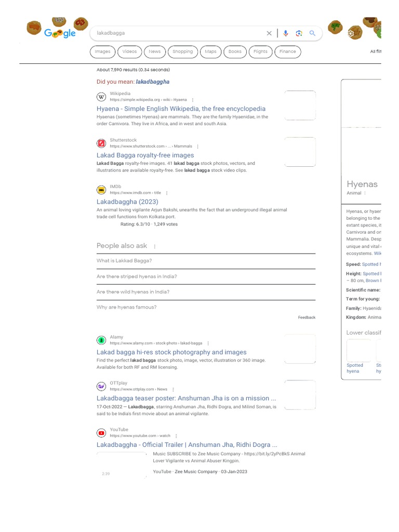Switch to the News tab
The height and width of the screenshot is (532, 399).
[x=155, y=51]
